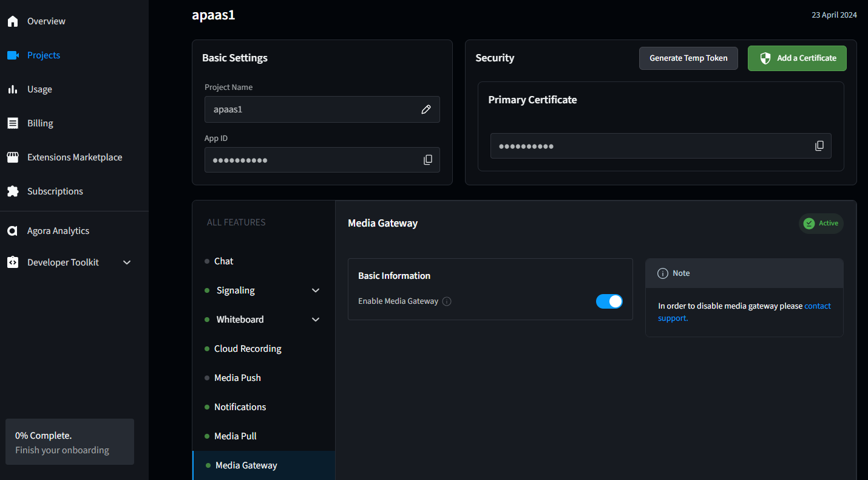Select the Whiteboard feature

tap(240, 320)
